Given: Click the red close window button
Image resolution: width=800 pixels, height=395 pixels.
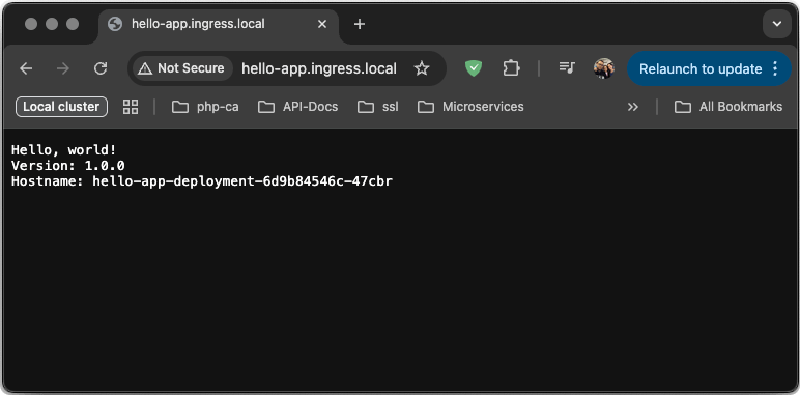Looking at the screenshot, I should (x=31, y=24).
